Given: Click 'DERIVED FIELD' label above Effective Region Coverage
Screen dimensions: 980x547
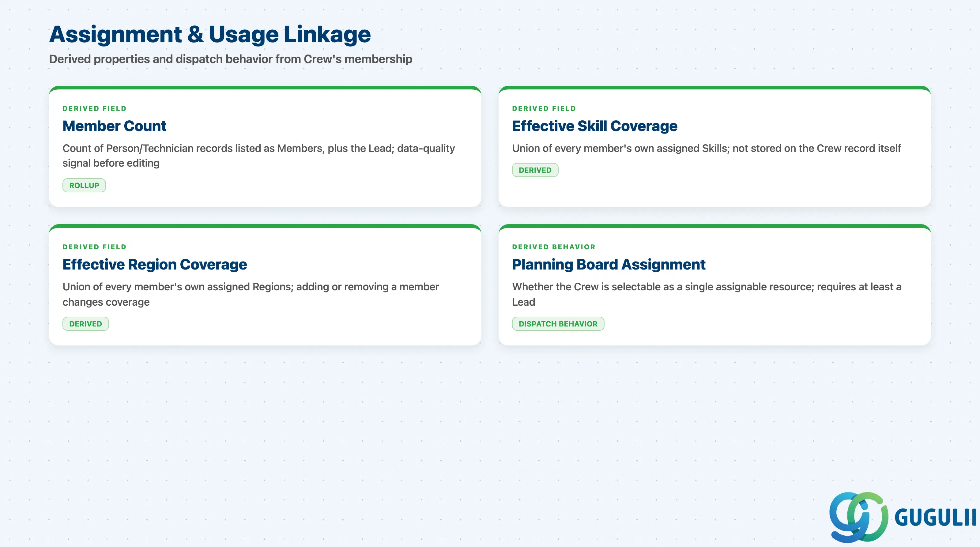Looking at the screenshot, I should pos(94,247).
